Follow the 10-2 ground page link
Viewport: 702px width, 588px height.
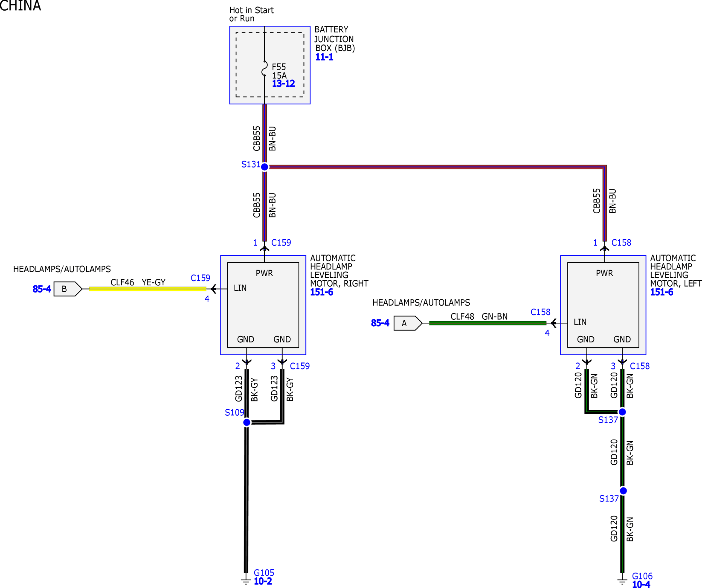point(263,581)
